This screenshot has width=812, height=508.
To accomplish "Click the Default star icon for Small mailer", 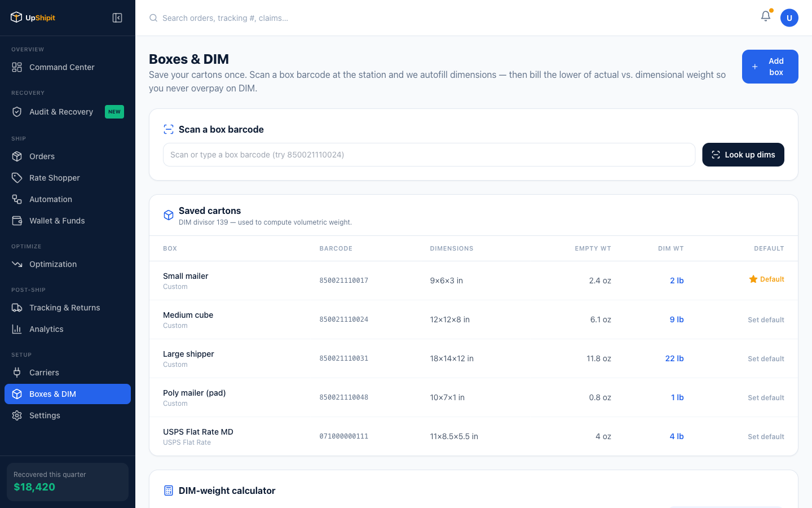I will (x=753, y=279).
